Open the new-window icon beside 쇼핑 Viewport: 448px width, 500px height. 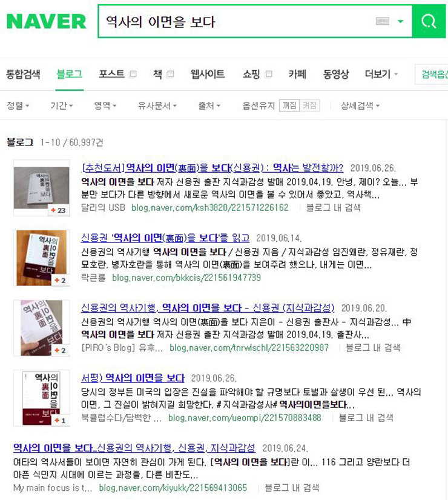(x=269, y=75)
